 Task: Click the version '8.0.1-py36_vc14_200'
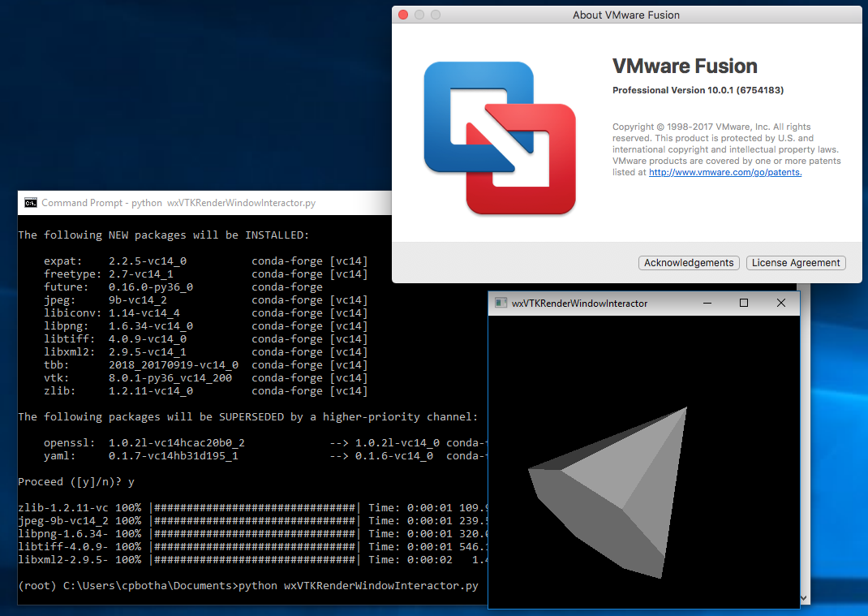(x=170, y=378)
